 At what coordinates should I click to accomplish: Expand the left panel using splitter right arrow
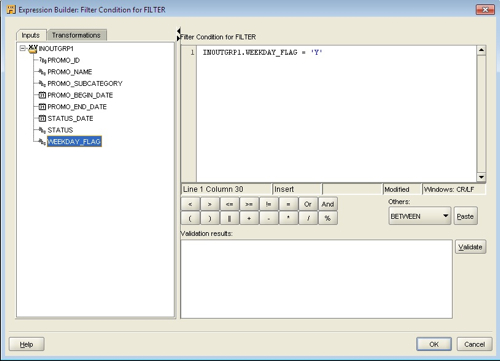click(179, 38)
